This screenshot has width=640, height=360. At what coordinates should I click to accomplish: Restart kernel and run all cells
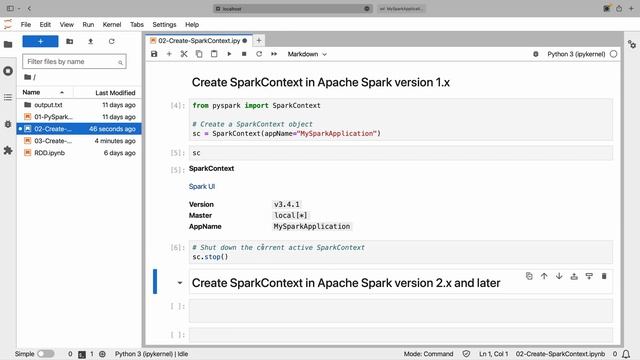pyautogui.click(x=274, y=54)
